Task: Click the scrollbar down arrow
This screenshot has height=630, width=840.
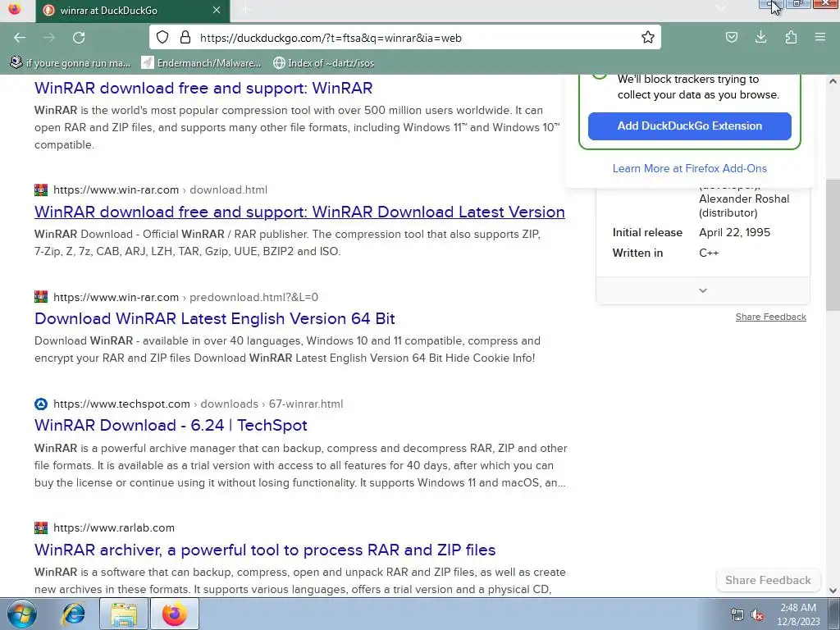Action: tap(833, 591)
